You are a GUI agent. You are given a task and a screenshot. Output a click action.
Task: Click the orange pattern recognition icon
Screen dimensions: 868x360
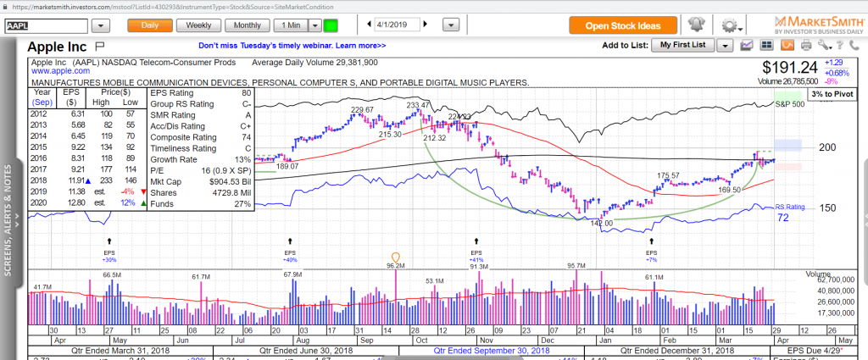click(786, 44)
